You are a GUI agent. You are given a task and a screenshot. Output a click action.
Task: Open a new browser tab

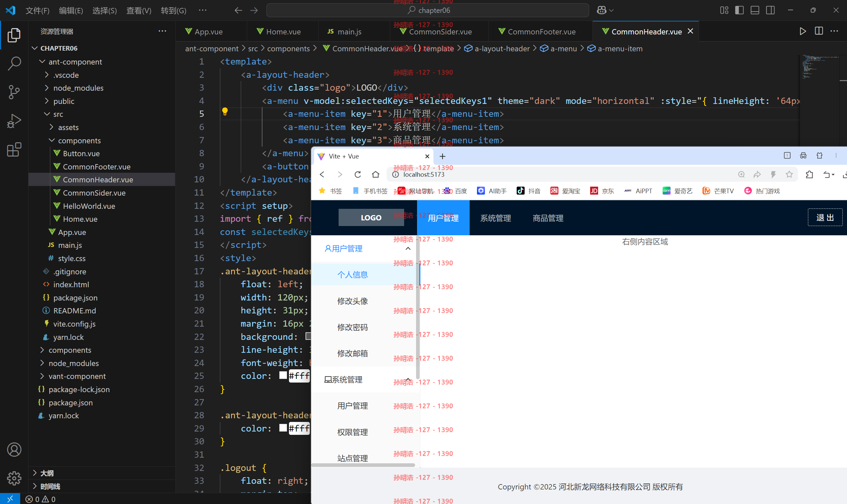tap(442, 156)
